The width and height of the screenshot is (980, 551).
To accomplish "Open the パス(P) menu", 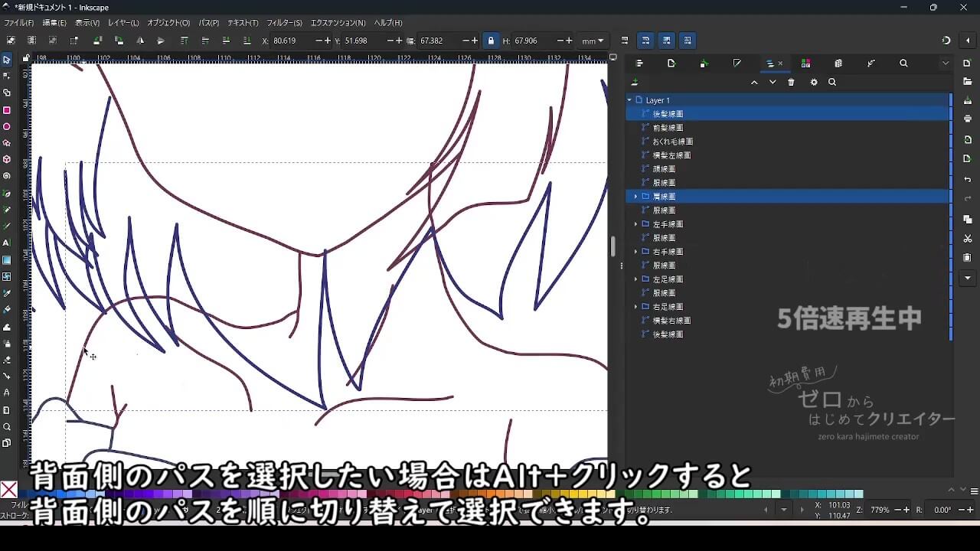I will coord(208,23).
